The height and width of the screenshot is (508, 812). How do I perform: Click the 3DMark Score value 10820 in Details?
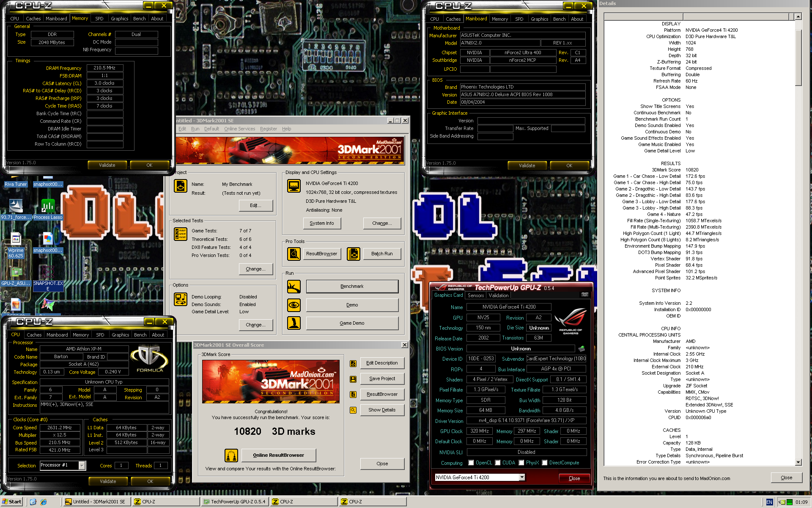[x=692, y=170]
